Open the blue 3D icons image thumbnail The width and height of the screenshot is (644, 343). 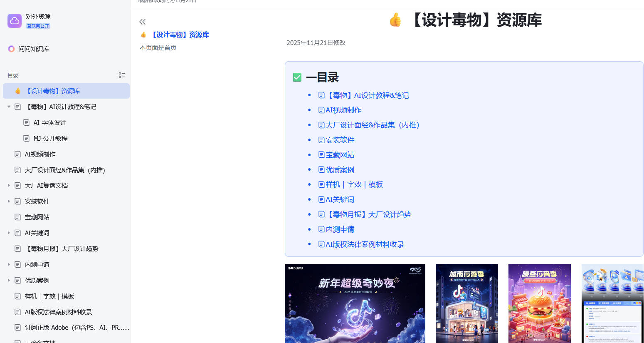(x=612, y=303)
